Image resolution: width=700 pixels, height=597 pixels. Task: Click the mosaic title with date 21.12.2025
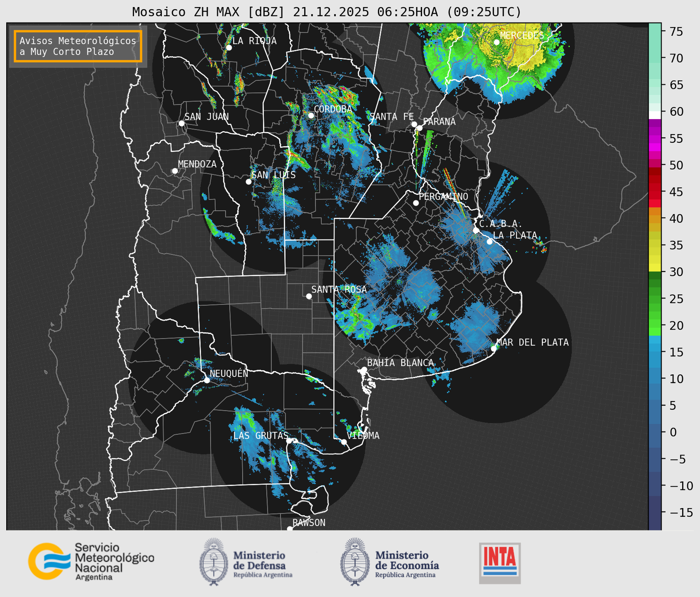(327, 12)
